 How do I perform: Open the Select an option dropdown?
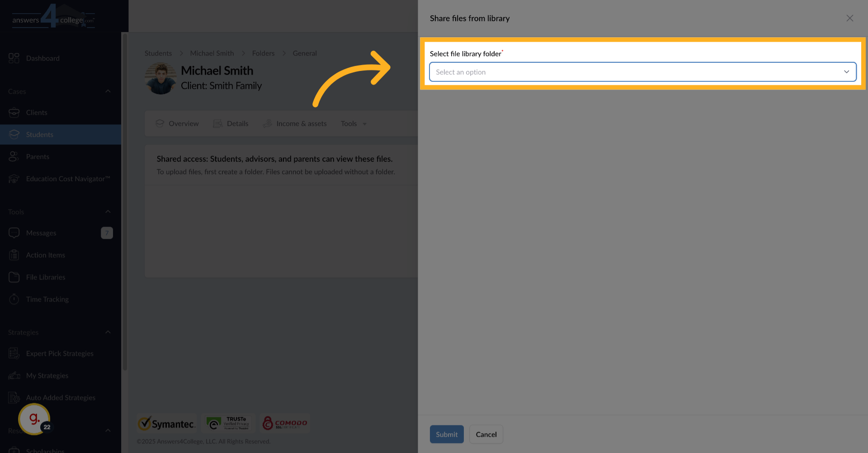(x=642, y=72)
